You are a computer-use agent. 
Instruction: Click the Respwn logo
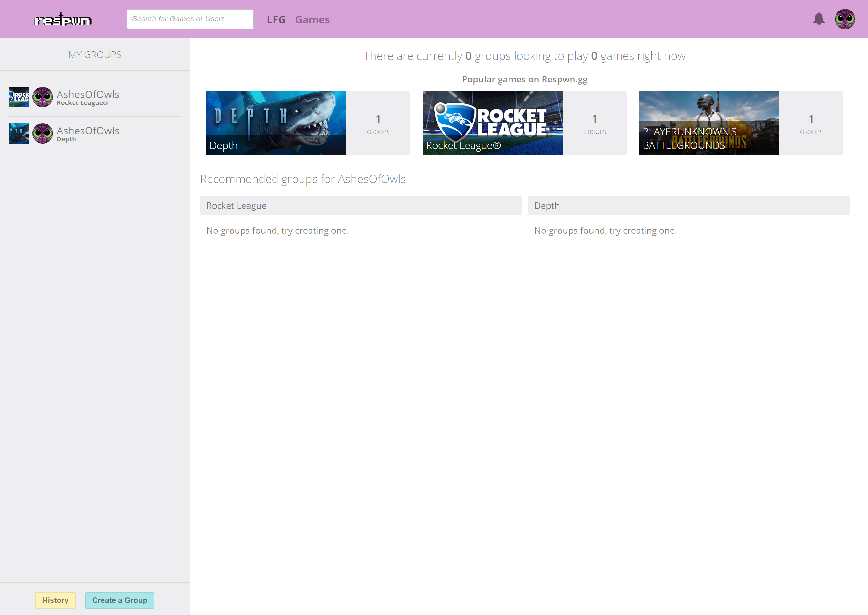(x=63, y=19)
